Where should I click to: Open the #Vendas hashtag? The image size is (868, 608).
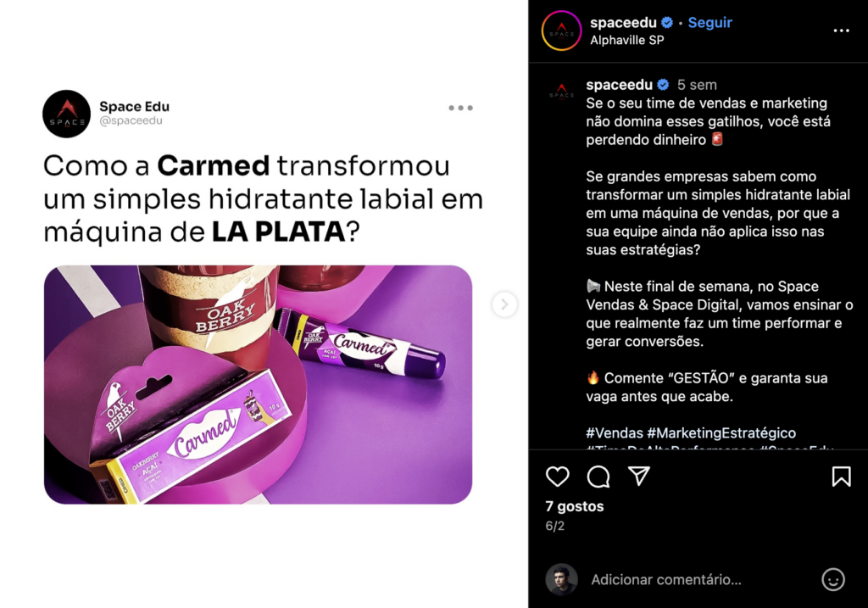[x=615, y=433]
